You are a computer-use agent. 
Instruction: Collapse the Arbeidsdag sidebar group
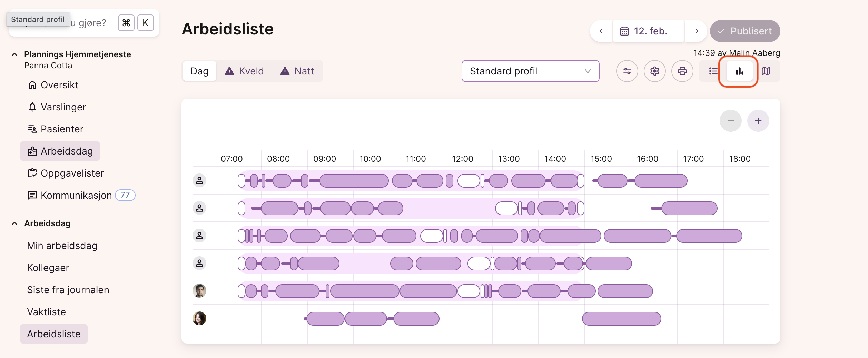pos(14,223)
